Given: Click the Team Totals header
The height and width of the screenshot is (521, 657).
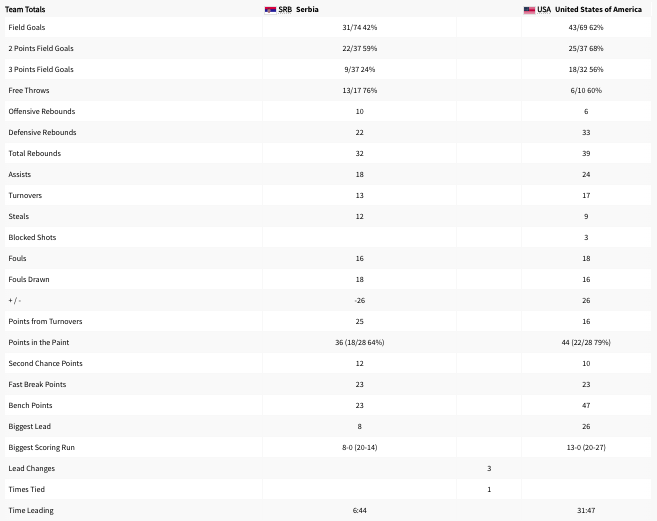Looking at the screenshot, I should point(25,10).
